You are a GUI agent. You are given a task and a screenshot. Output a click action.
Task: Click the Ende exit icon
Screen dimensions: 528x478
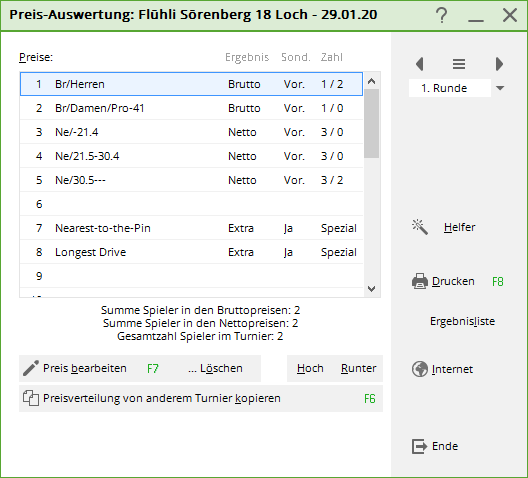419,446
